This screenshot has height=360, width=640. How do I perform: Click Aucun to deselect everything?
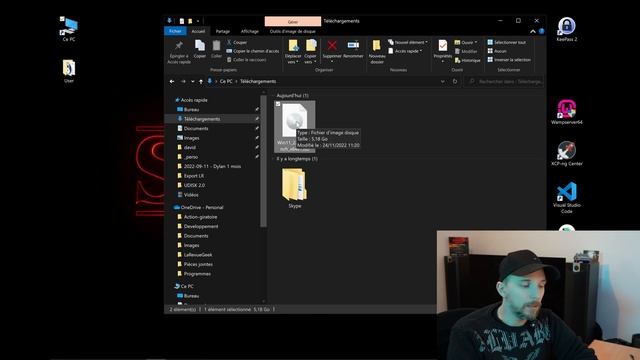pos(497,51)
